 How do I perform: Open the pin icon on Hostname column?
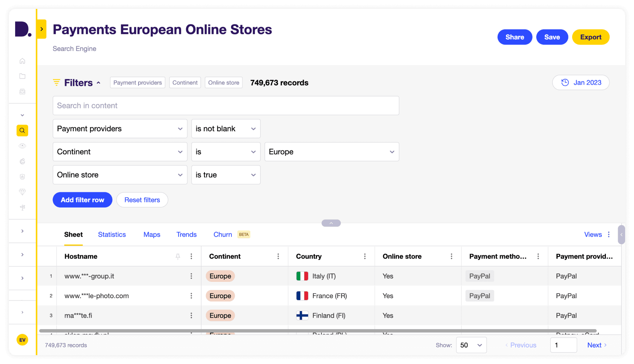tap(178, 256)
